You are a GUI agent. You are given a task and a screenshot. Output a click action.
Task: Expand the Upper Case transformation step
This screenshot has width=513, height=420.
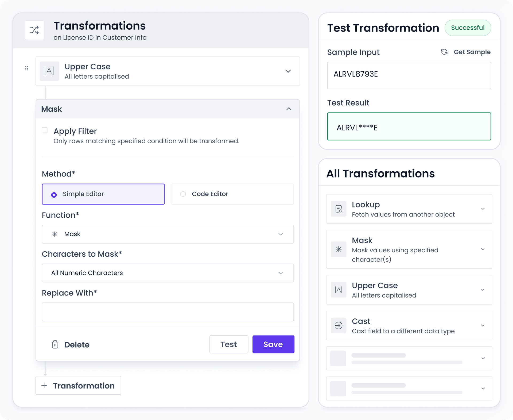coord(288,71)
